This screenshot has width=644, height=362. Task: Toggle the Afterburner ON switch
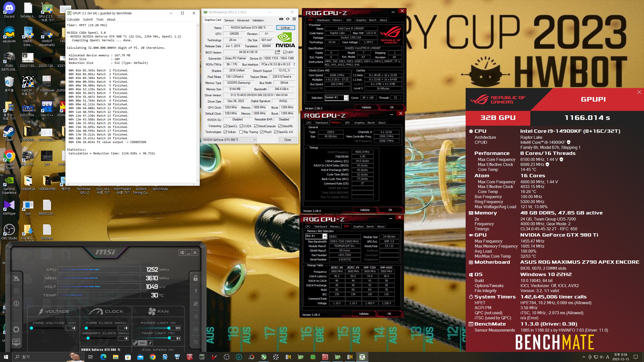click(x=142, y=343)
